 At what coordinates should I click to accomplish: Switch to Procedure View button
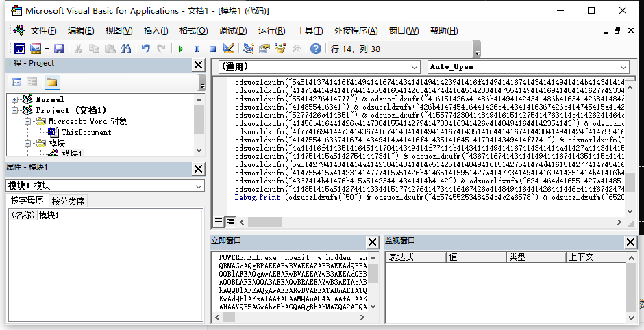[x=219, y=221]
